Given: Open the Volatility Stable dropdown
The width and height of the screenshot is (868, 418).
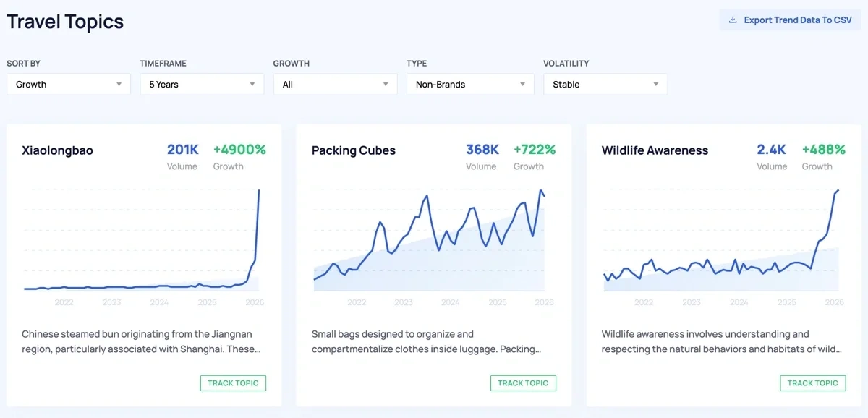Looking at the screenshot, I should (x=605, y=85).
